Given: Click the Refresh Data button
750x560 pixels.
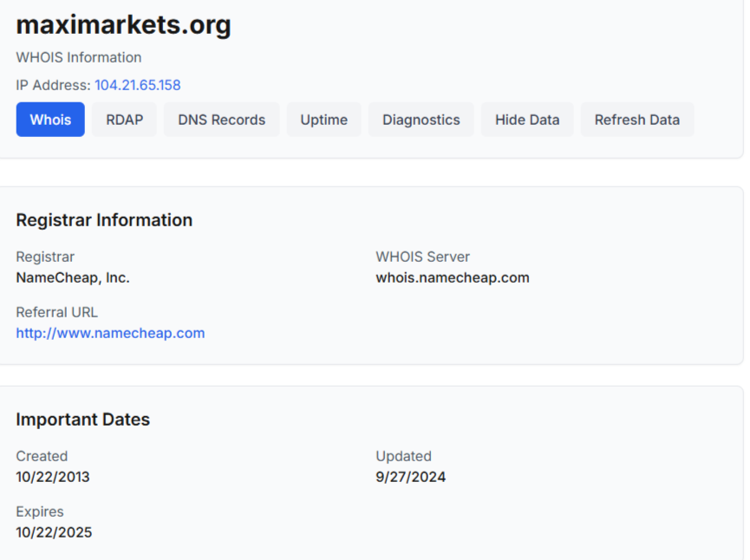Looking at the screenshot, I should [636, 120].
